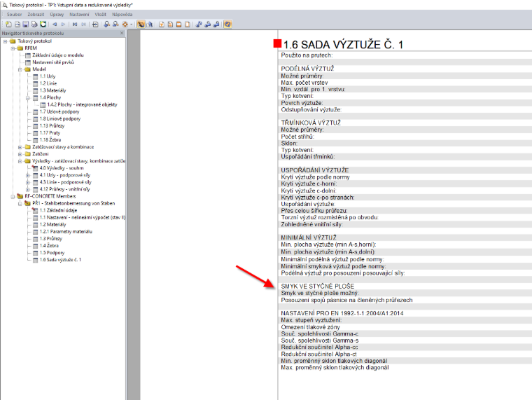Screen dimensions: 532x400
Task: Collapse the 1.4 Plochy node
Action: [x=28, y=98]
